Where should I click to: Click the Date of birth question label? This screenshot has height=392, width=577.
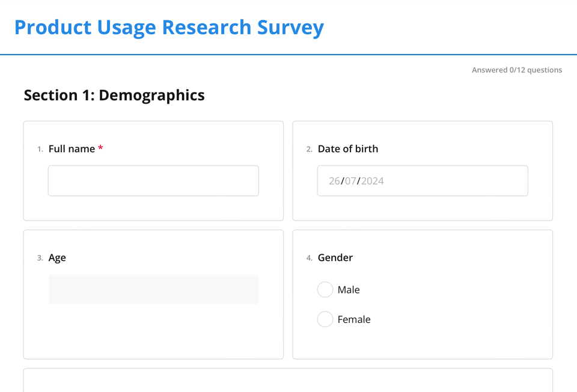[348, 149]
